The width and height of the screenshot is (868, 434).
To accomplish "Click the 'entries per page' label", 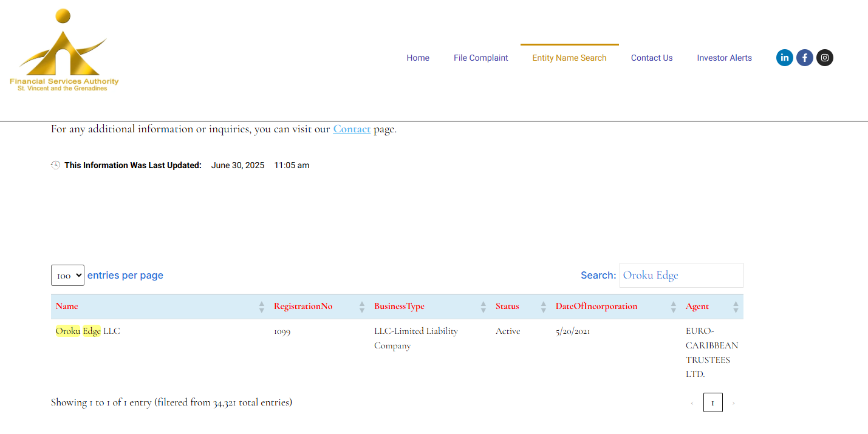I will 125,275.
